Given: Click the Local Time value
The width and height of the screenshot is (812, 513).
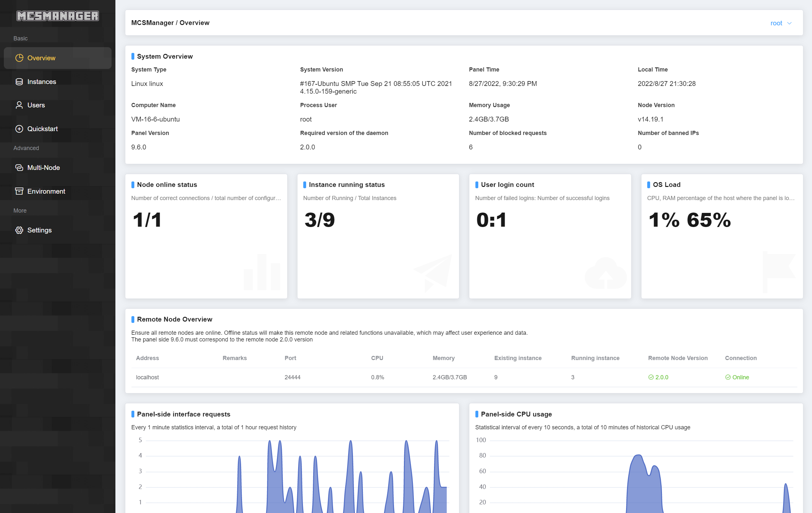Looking at the screenshot, I should pyautogui.click(x=667, y=83).
